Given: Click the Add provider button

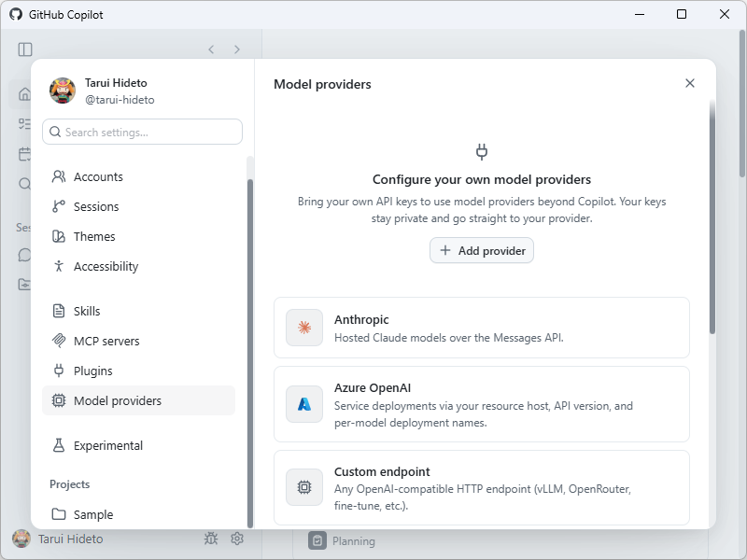Looking at the screenshot, I should pos(482,250).
